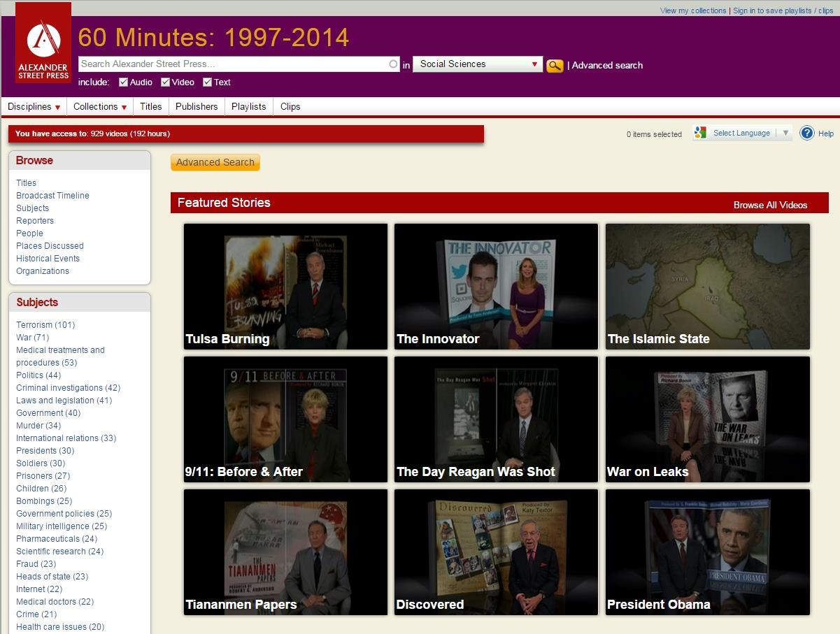The width and height of the screenshot is (840, 634).
Task: Select Politics (44) subject
Action: tap(38, 375)
